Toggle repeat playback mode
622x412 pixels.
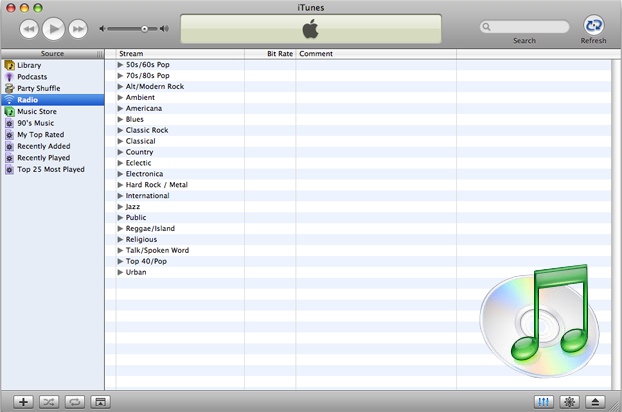(x=74, y=401)
